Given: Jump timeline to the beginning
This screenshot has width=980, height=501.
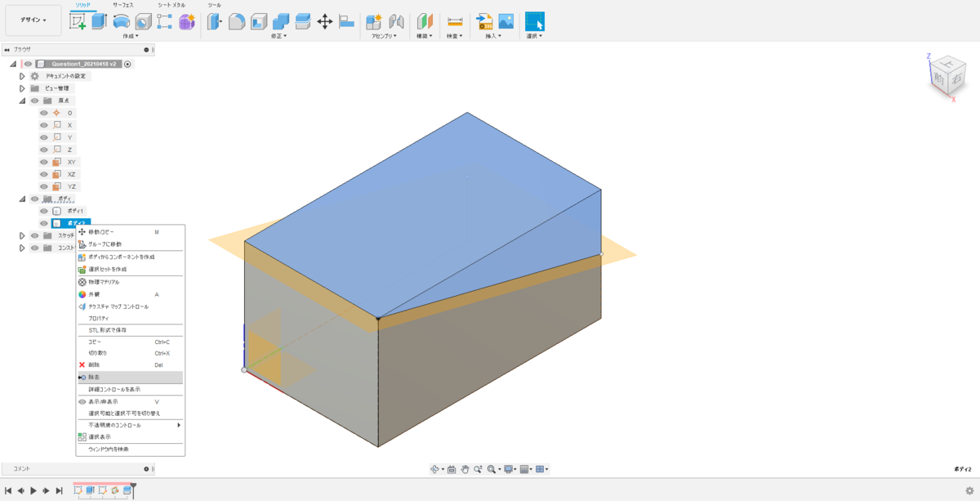Looking at the screenshot, I should tap(8, 490).
